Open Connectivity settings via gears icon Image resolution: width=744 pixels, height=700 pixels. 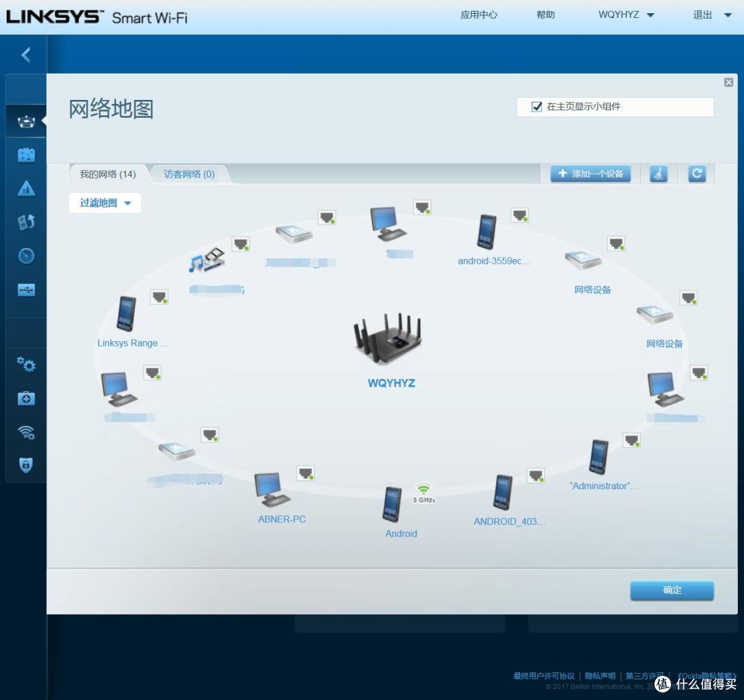point(25,365)
